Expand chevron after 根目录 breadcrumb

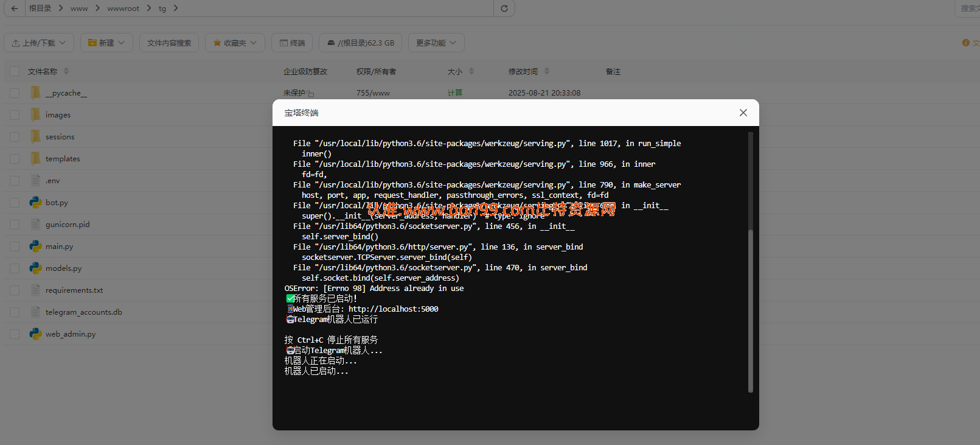(61, 9)
